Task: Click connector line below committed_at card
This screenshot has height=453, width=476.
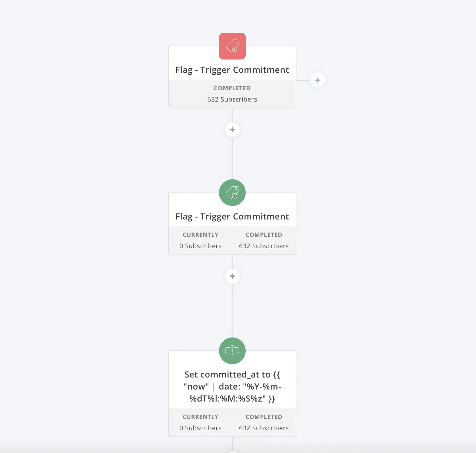Action: click(x=232, y=444)
